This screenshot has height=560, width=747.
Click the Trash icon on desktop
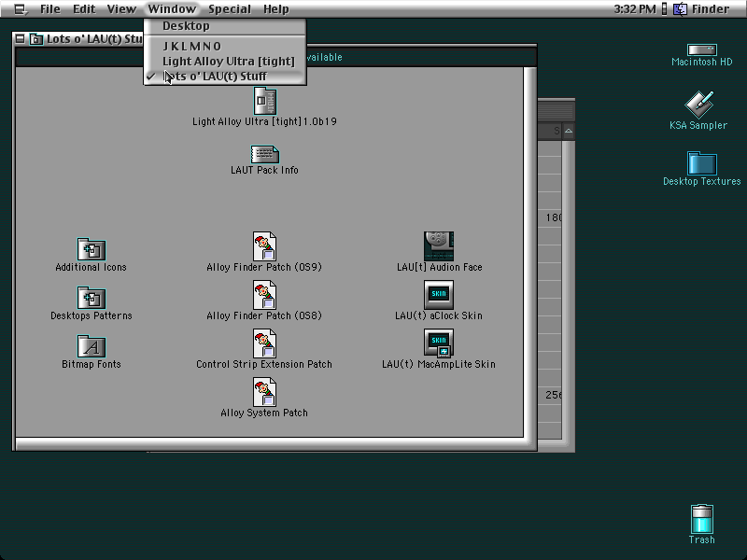click(x=702, y=519)
